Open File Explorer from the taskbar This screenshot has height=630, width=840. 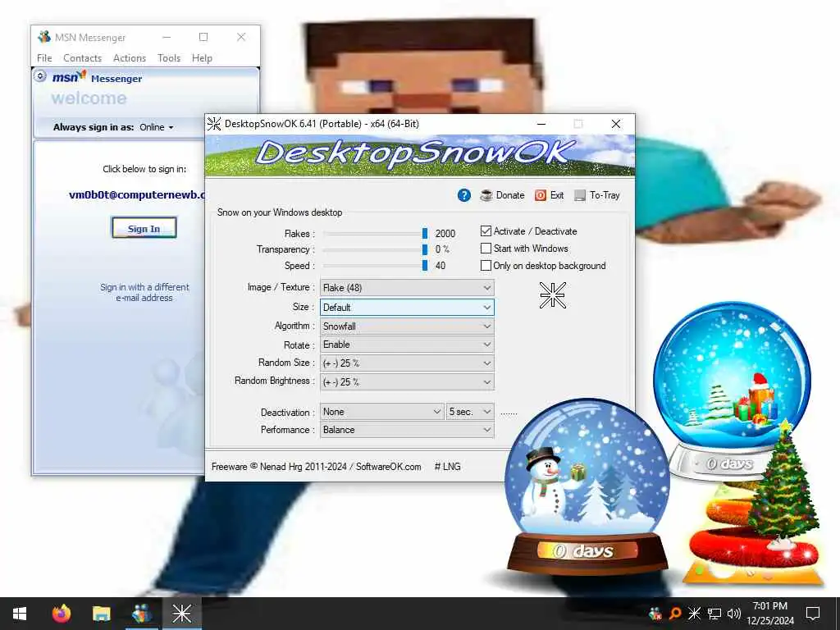click(101, 614)
